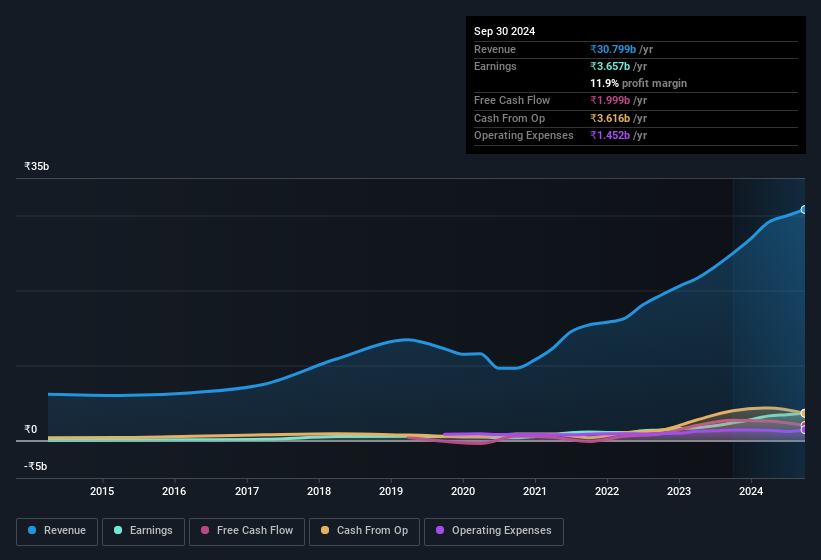Click the 2023 x-axis label

point(679,491)
